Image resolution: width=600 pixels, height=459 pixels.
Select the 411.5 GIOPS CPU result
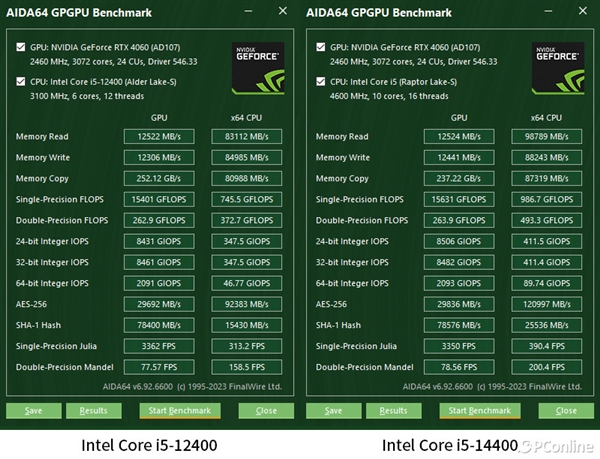click(547, 241)
